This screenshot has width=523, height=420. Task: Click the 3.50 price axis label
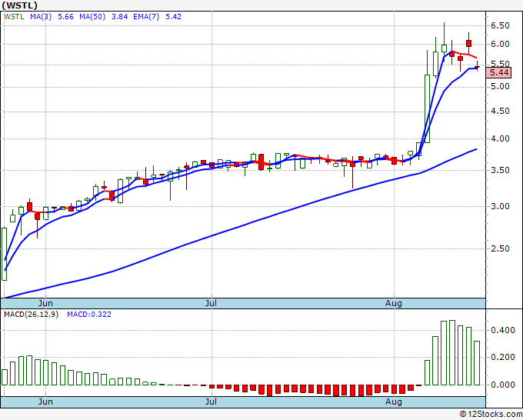pos(500,170)
